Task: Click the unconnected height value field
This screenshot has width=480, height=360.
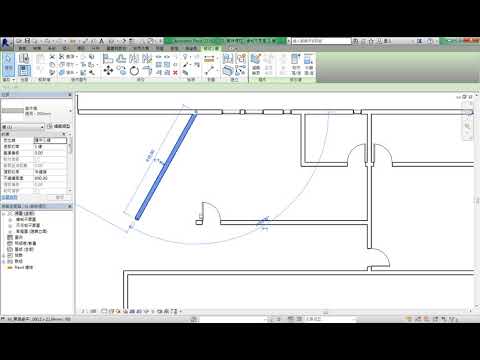Action: (x=50, y=178)
